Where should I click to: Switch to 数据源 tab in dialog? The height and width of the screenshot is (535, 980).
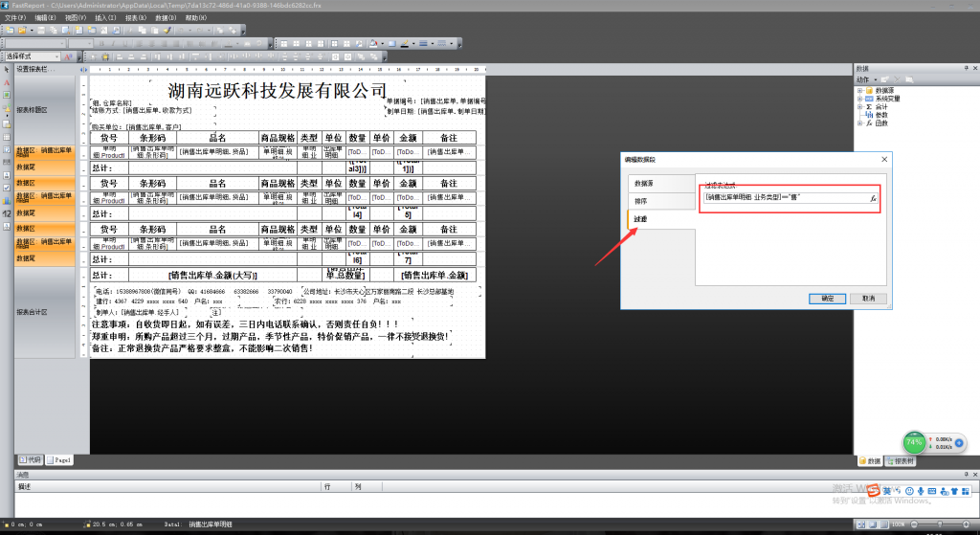660,183
